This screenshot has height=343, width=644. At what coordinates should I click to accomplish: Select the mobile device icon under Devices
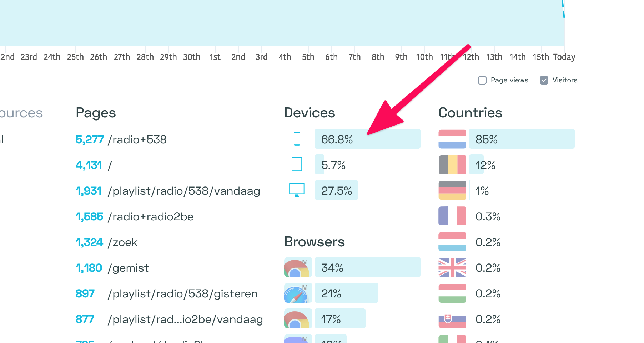click(x=297, y=139)
